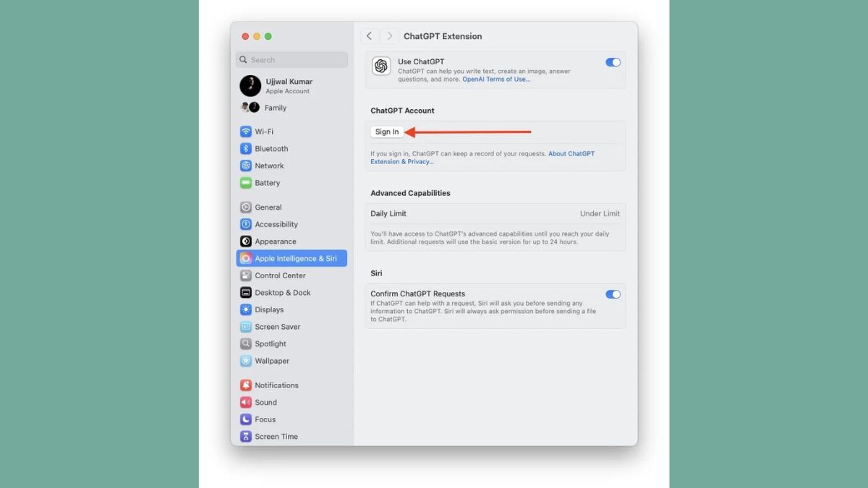Click the Focus moon icon
The width and height of the screenshot is (868, 488).
click(x=246, y=419)
